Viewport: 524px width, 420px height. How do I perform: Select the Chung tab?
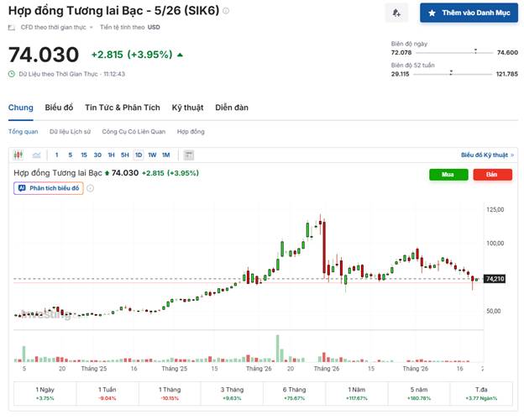pos(21,108)
